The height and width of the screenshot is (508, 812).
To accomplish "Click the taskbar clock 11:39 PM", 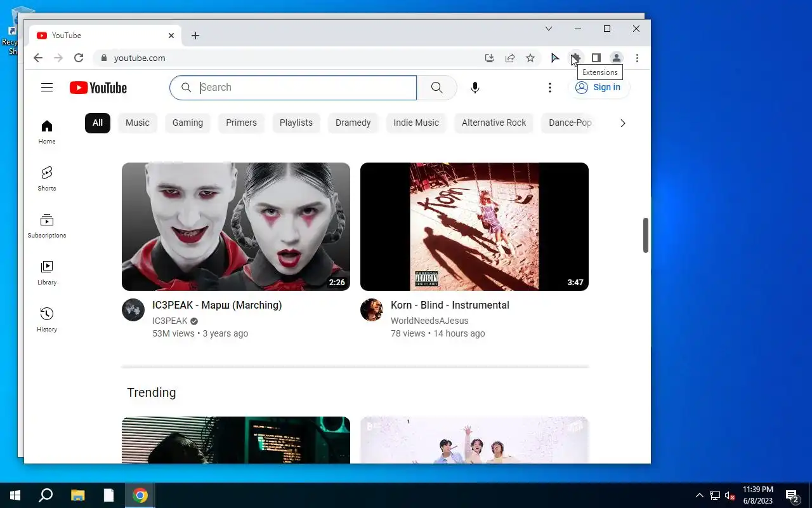I will (758, 495).
